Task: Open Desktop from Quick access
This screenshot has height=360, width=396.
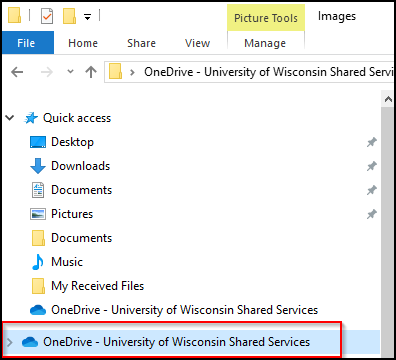Action: [72, 142]
